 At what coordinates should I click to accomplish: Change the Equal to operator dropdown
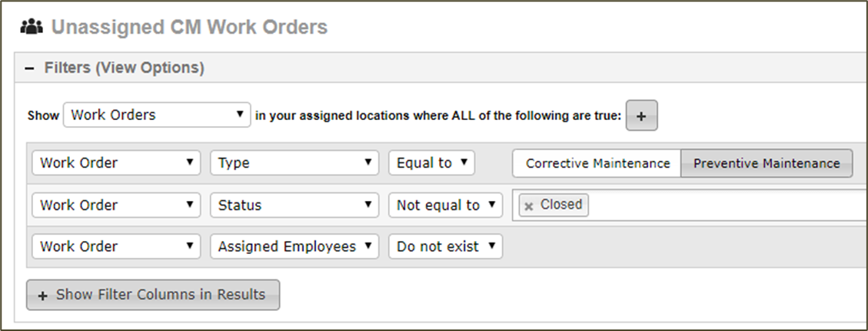tap(432, 163)
